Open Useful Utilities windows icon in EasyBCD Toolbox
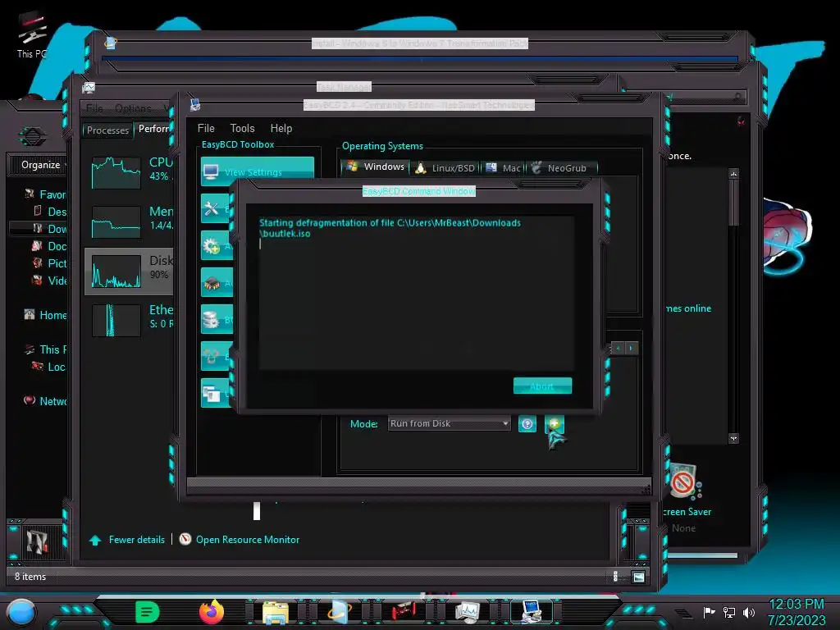This screenshot has width=840, height=630. pos(212,394)
